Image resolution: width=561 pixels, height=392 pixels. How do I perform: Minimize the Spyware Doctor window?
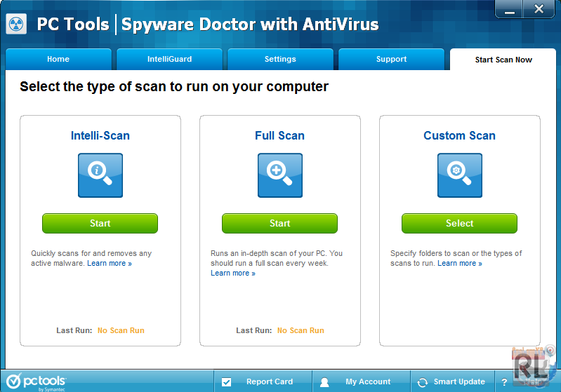[x=510, y=9]
